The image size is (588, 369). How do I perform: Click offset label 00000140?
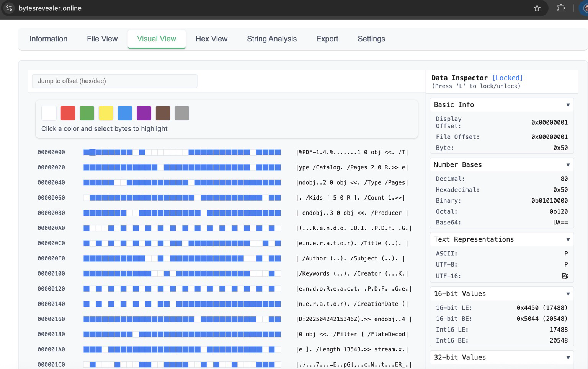(51, 304)
